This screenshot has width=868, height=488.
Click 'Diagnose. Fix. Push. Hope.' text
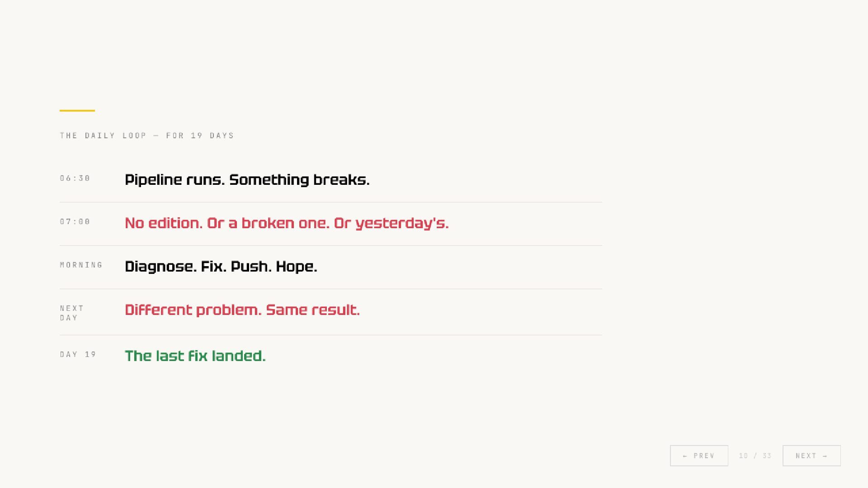pos(221,267)
